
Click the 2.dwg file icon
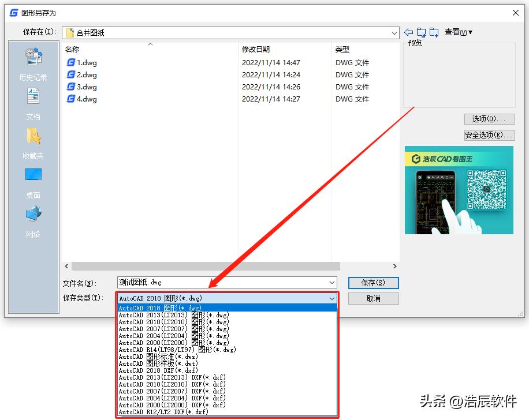[70, 74]
